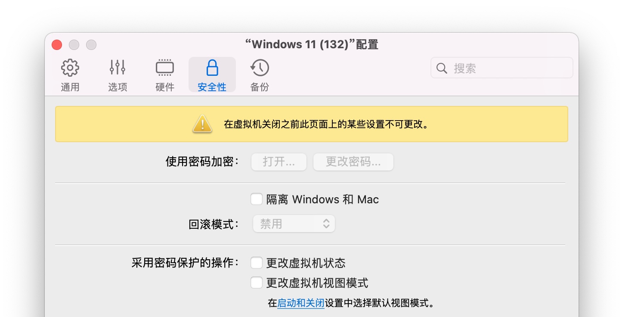Screen dimensions: 644x317
Task: Select the 选项 sliders icon
Action: 117,68
